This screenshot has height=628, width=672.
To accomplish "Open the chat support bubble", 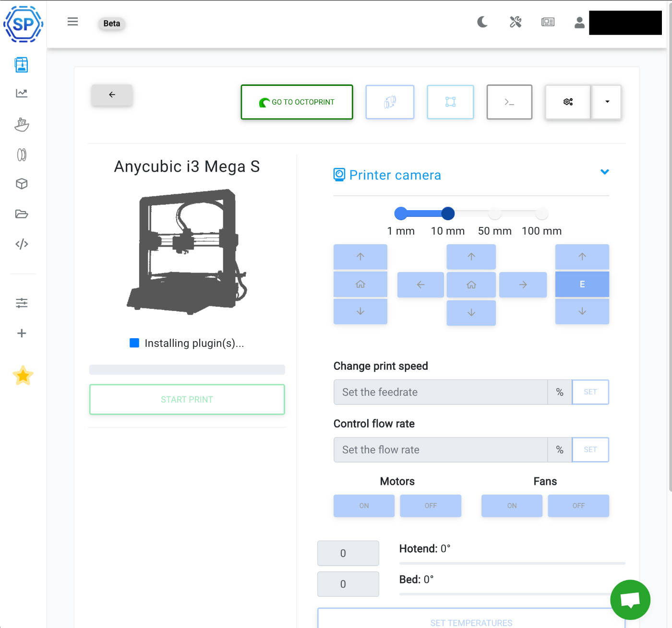I will coord(630,600).
